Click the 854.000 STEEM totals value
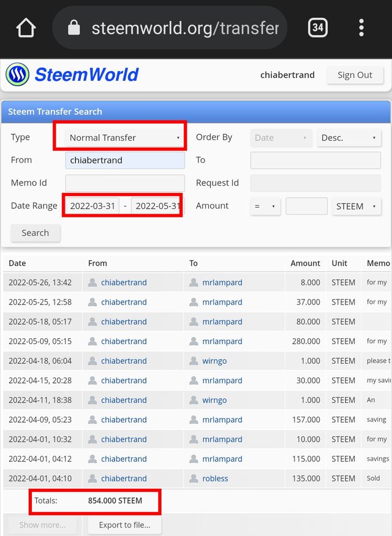 [115, 501]
